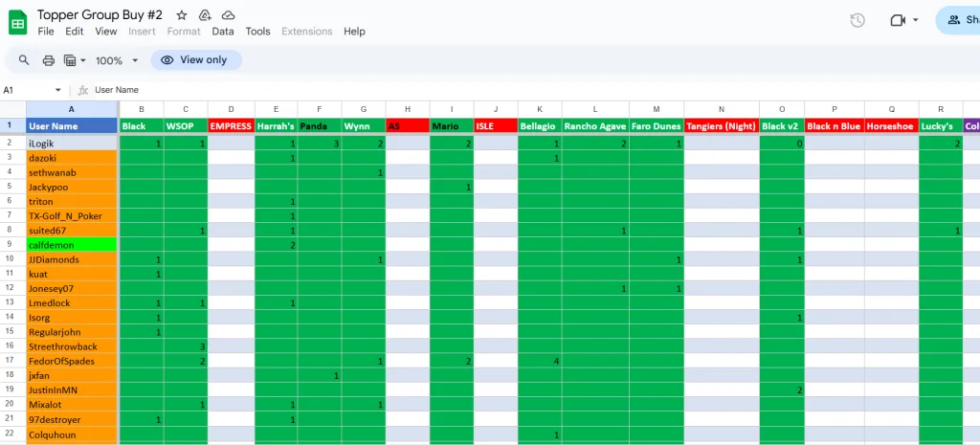Image resolution: width=980 pixels, height=445 pixels.
Task: Open the Edit menu
Action: [x=75, y=32]
